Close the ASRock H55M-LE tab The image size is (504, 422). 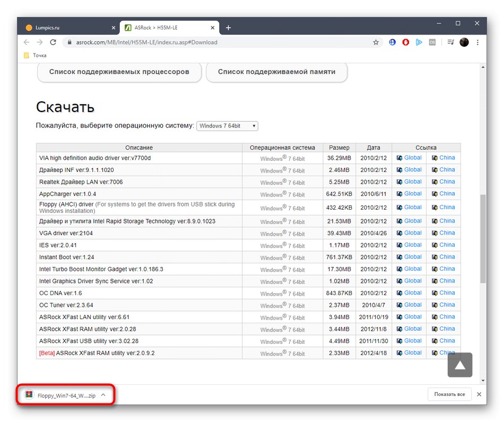[x=212, y=28]
